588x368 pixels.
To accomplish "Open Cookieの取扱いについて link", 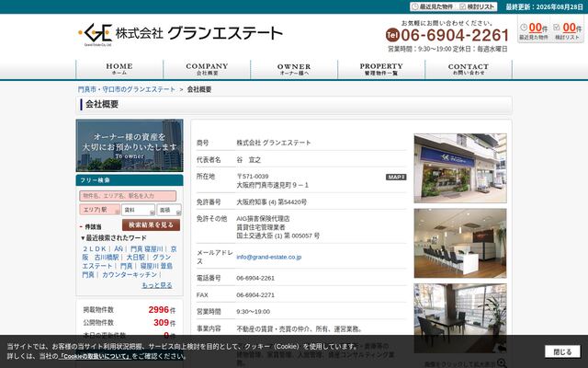I will 95,356.
